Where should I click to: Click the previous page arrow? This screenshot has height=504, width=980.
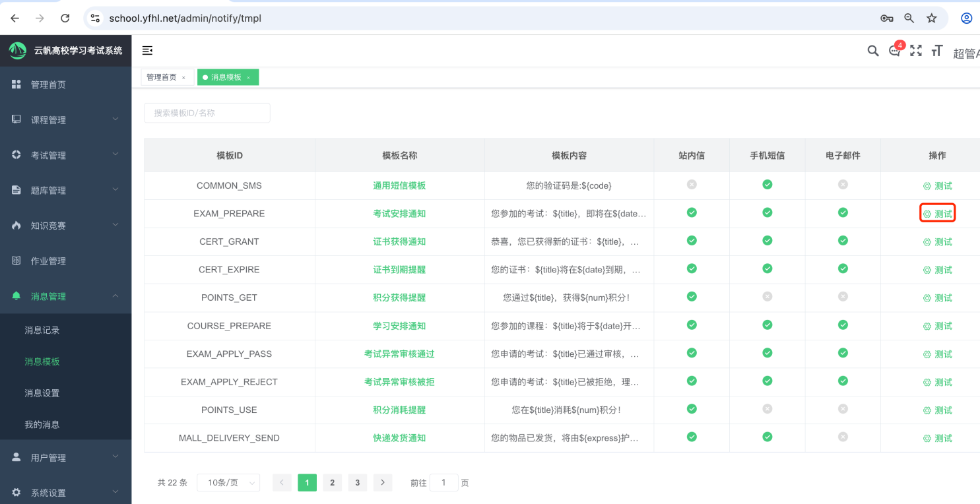(282, 483)
